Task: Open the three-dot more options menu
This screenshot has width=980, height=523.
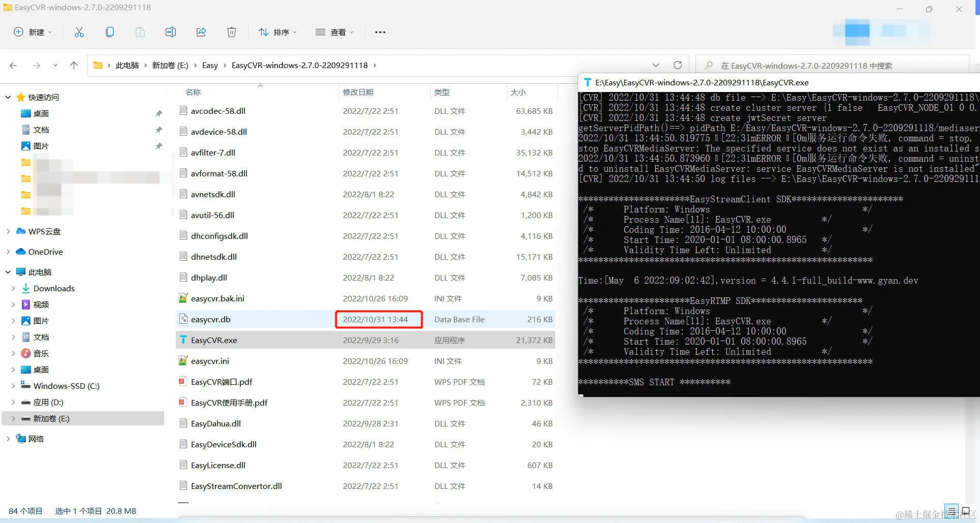Action: pos(380,32)
